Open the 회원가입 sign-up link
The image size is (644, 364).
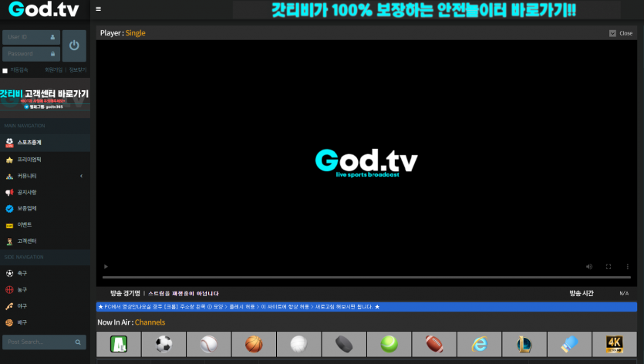53,70
